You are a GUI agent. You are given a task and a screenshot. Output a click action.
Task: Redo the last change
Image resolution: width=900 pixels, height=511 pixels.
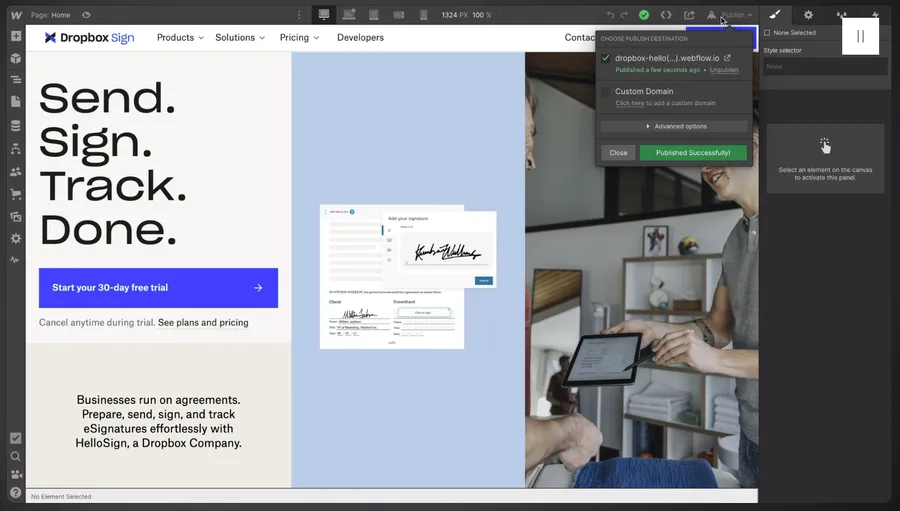pyautogui.click(x=624, y=15)
